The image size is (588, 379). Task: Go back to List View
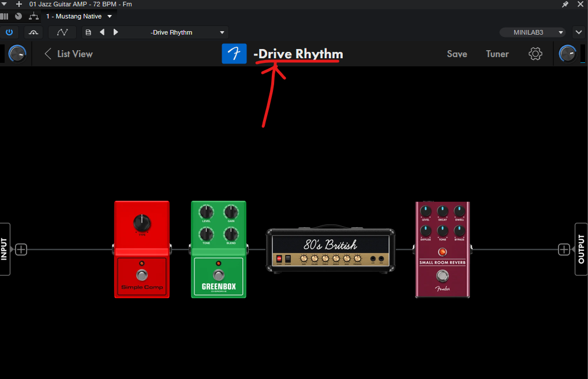pyautogui.click(x=69, y=54)
